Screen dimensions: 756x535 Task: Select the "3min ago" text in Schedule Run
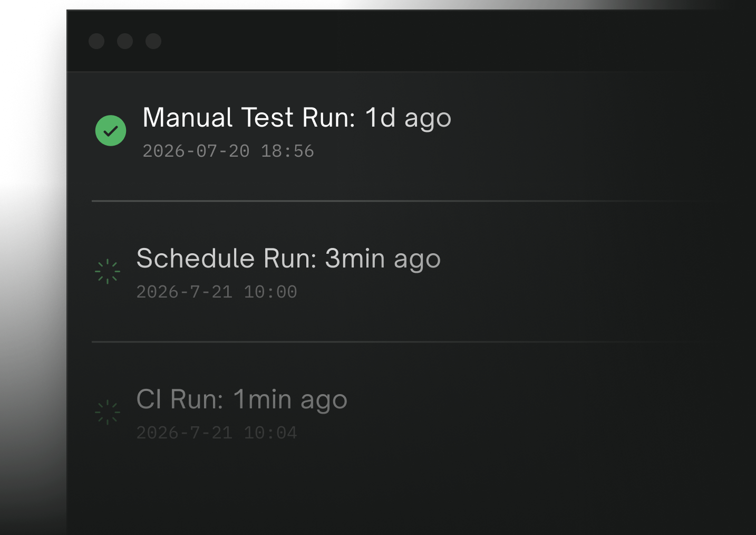tap(383, 258)
